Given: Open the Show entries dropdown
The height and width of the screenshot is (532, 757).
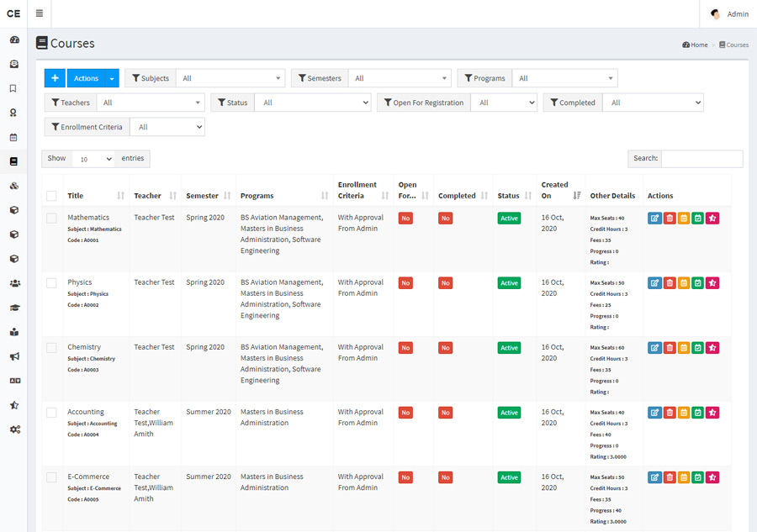Looking at the screenshot, I should tap(94, 158).
